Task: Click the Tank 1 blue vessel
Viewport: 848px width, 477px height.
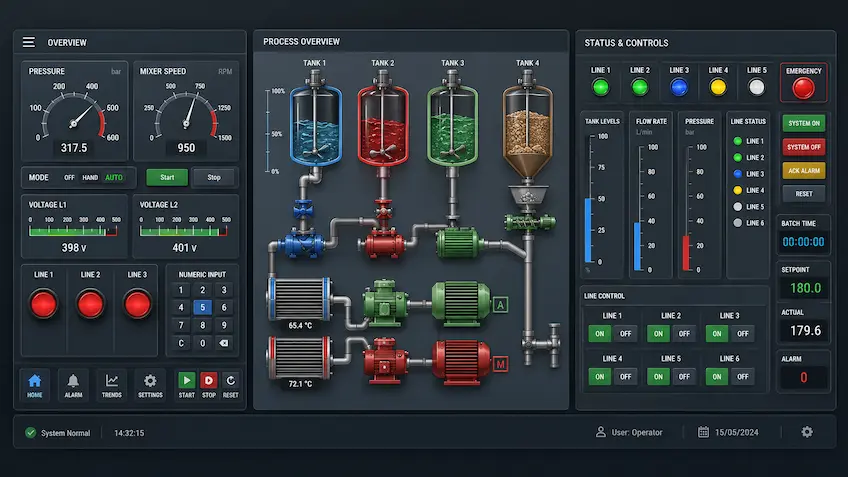Action: [316, 125]
